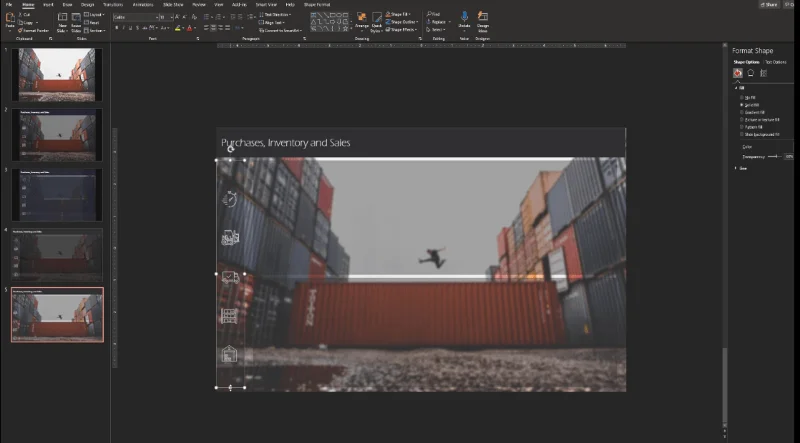This screenshot has width=800, height=443.
Task: Click the Transparency percentage field
Action: click(789, 157)
